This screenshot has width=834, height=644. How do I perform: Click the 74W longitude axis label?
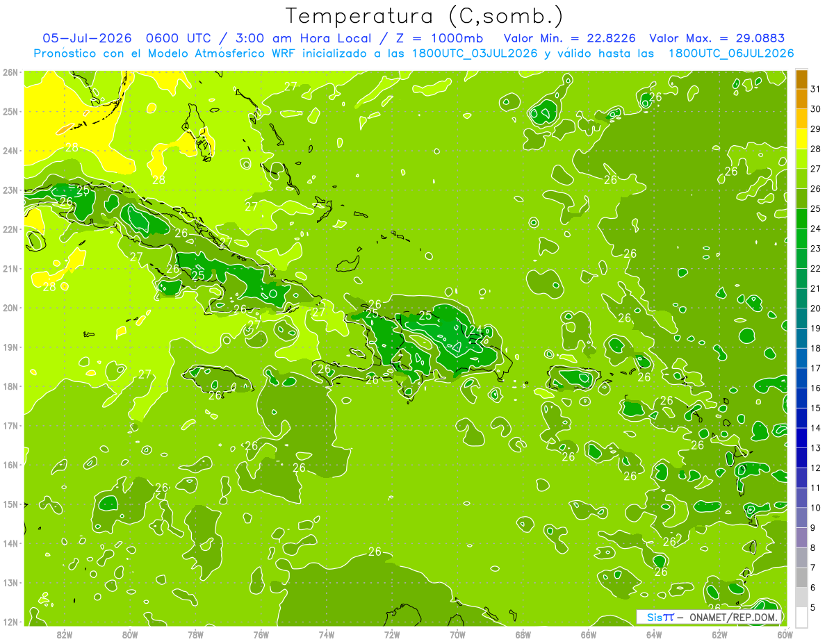[326, 634]
